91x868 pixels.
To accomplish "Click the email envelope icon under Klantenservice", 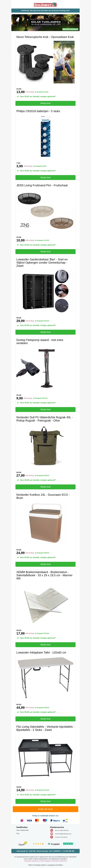I will click(x=52, y=834).
